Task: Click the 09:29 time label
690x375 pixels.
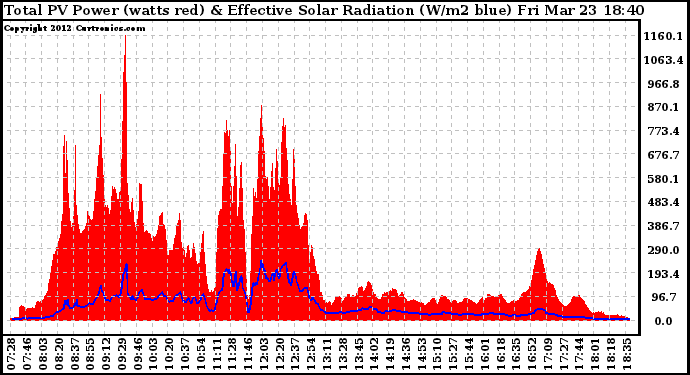Action: pos(121,354)
